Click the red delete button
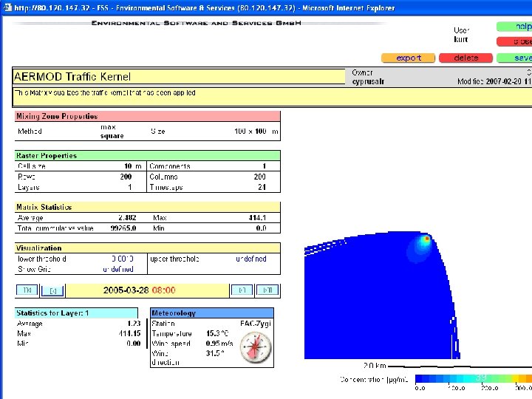This screenshot has height=399, width=532. [x=465, y=58]
